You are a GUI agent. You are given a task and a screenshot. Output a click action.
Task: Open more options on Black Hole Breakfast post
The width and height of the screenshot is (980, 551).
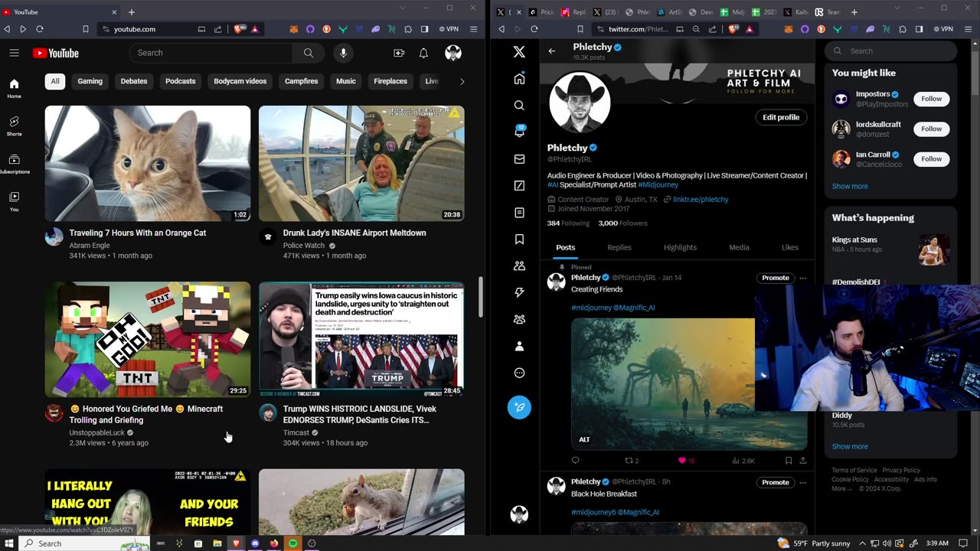803,482
